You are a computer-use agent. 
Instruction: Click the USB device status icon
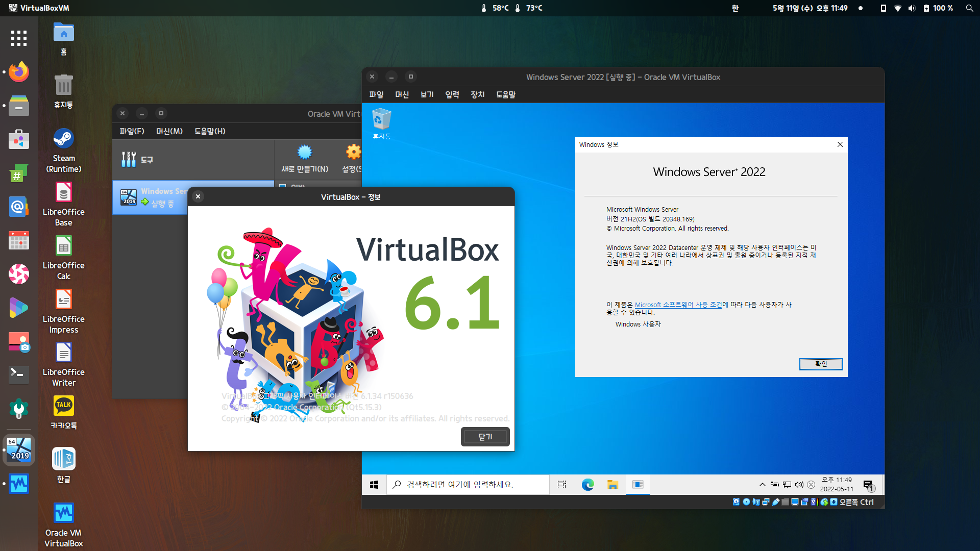click(x=776, y=502)
